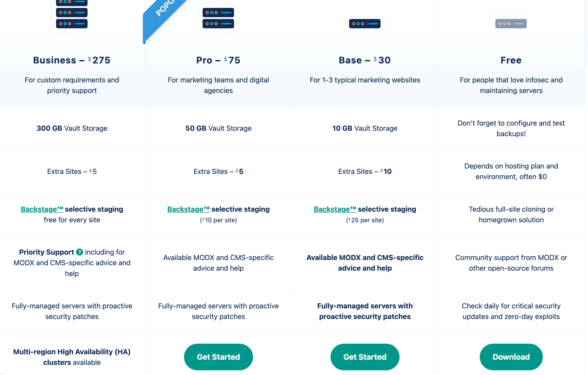Click the Backstage™ link in Base column

click(335, 209)
